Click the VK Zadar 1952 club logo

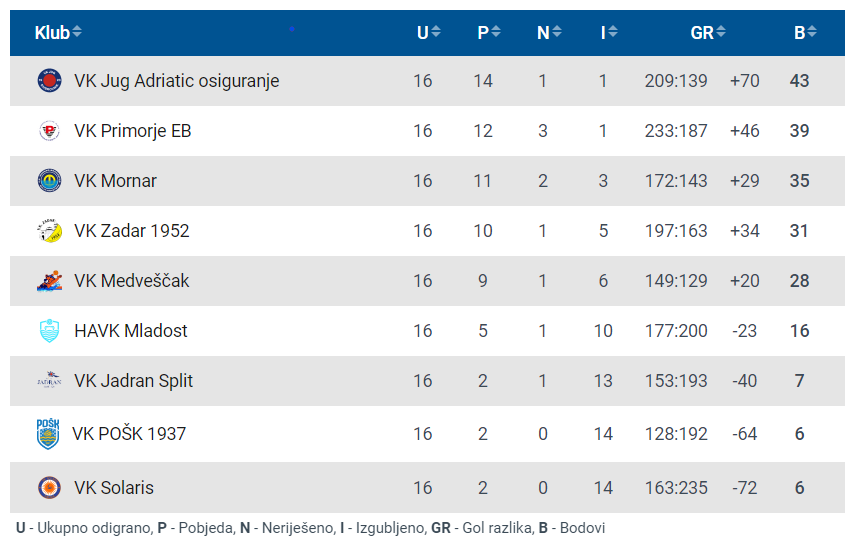[x=49, y=231]
